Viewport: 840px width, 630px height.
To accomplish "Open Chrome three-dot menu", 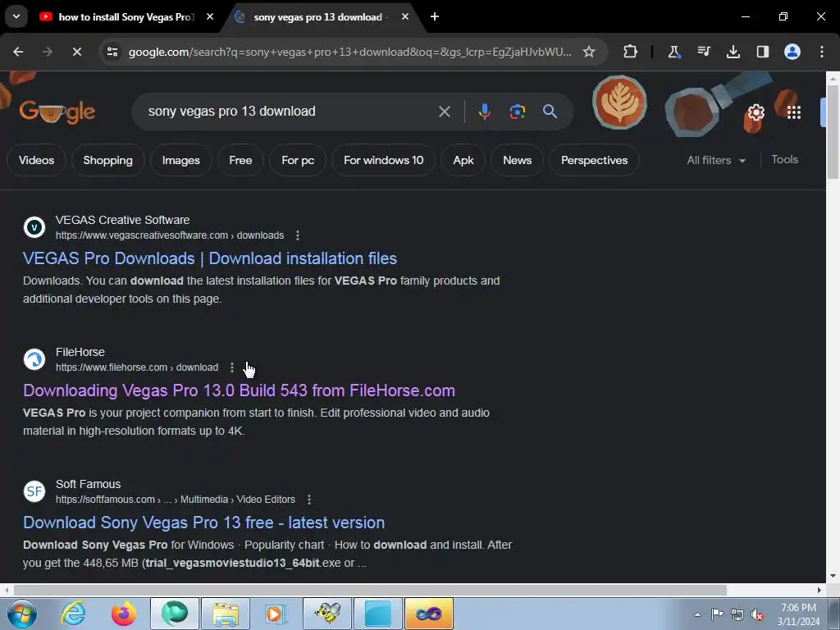I will (x=822, y=52).
